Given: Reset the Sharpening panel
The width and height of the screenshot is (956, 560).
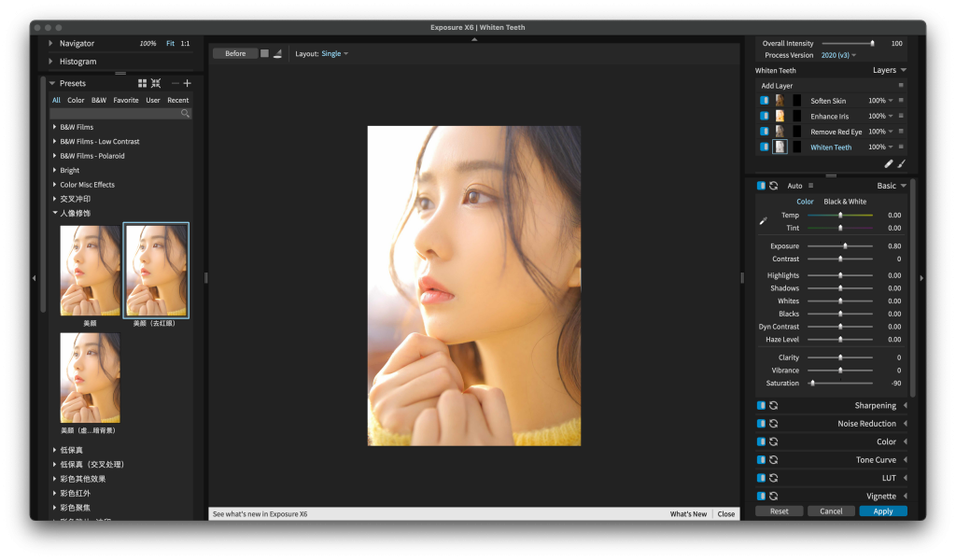Looking at the screenshot, I should (774, 405).
